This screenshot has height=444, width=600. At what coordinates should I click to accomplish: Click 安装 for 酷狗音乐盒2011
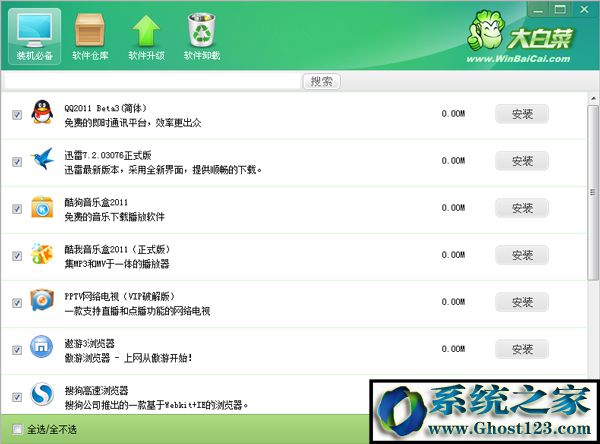click(522, 208)
